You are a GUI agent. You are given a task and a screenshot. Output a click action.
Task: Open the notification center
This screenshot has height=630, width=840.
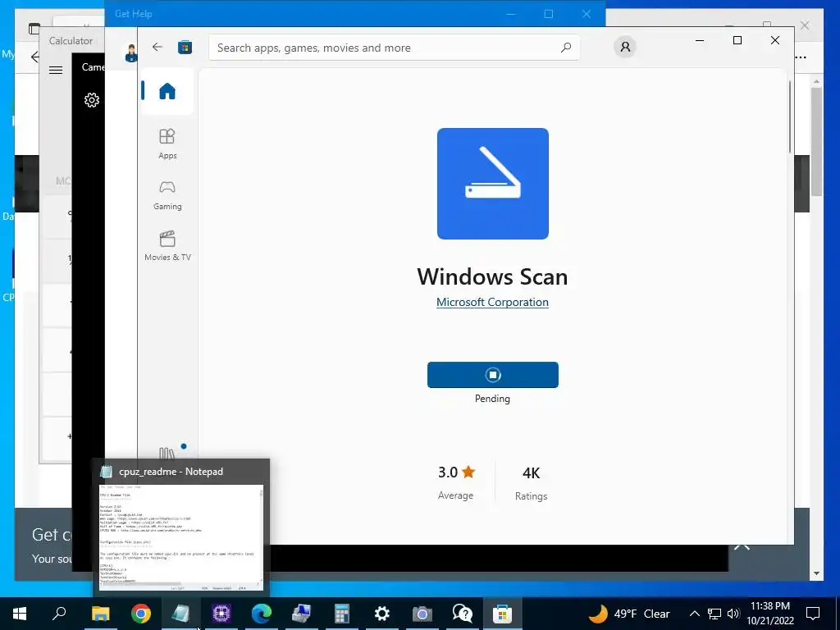click(x=813, y=614)
